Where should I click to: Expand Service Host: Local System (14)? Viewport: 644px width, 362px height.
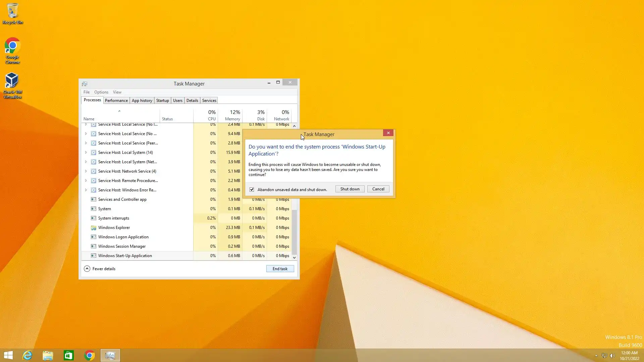(x=86, y=153)
